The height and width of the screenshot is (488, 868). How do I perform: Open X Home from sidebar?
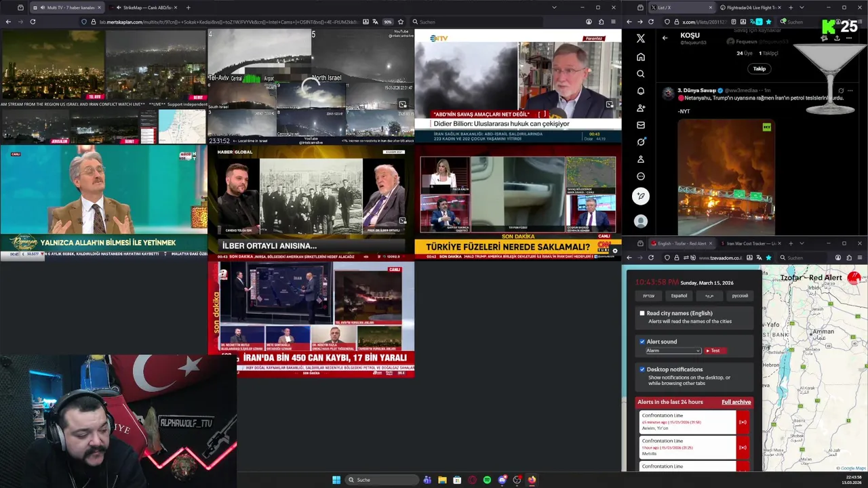[641, 57]
